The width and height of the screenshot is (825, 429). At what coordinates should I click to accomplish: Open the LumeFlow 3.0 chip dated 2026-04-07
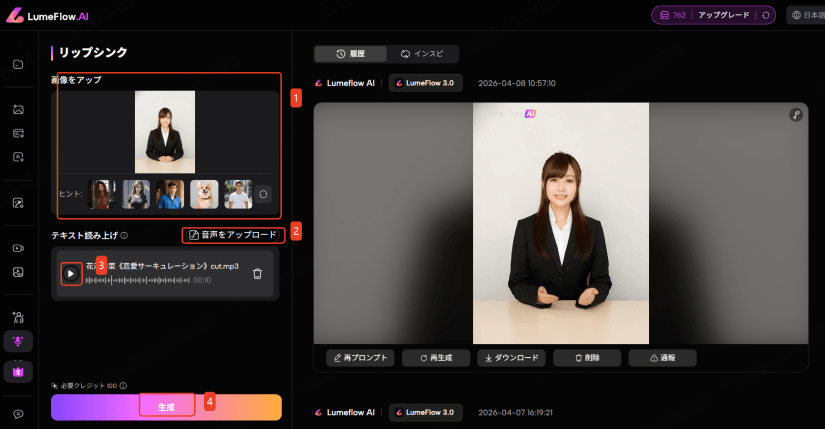point(426,413)
